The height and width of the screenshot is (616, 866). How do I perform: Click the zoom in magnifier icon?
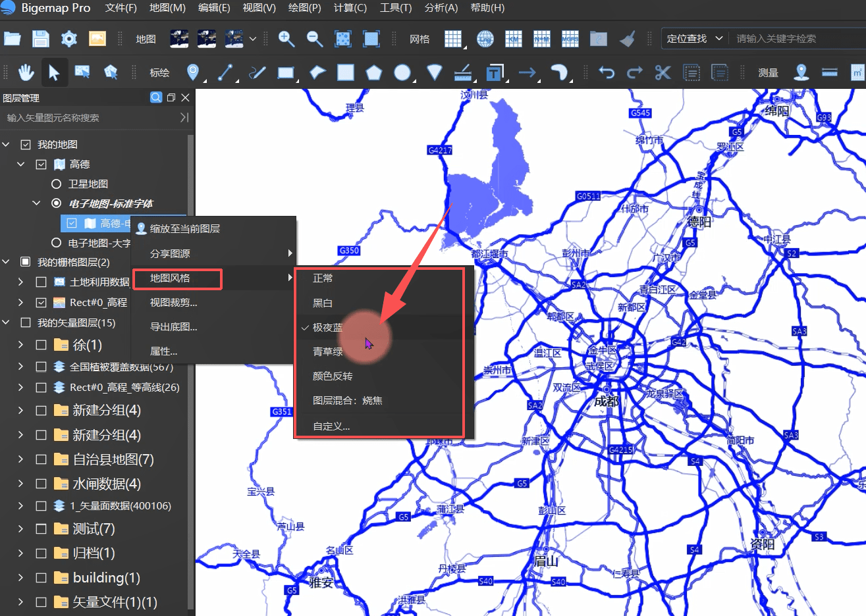286,39
